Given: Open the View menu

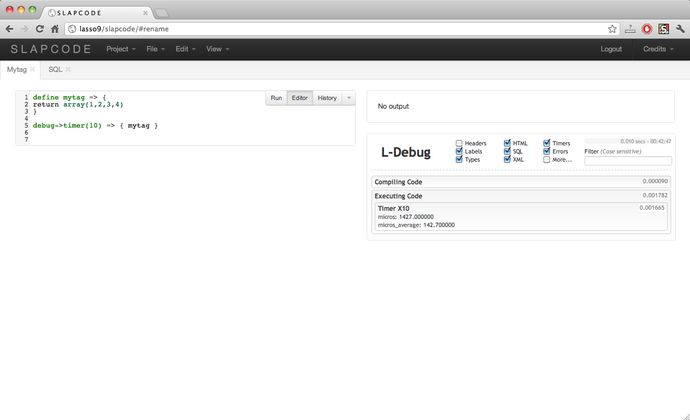Looking at the screenshot, I should click(217, 48).
